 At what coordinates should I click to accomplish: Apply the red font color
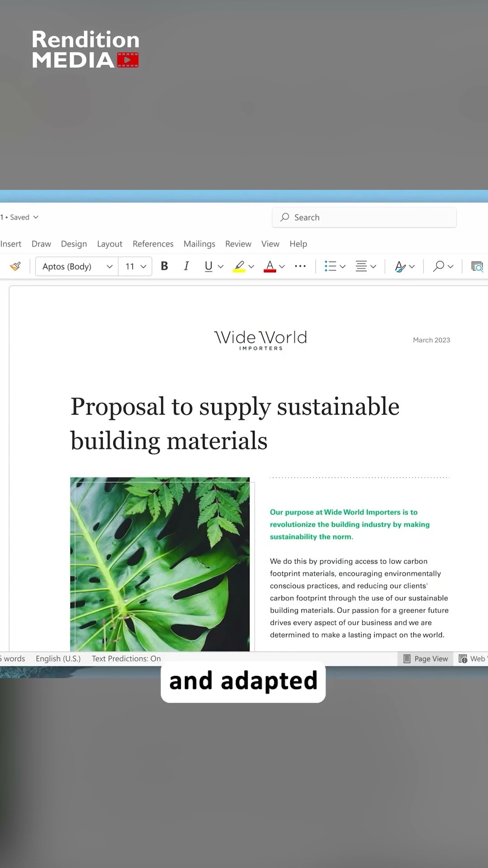tap(270, 266)
